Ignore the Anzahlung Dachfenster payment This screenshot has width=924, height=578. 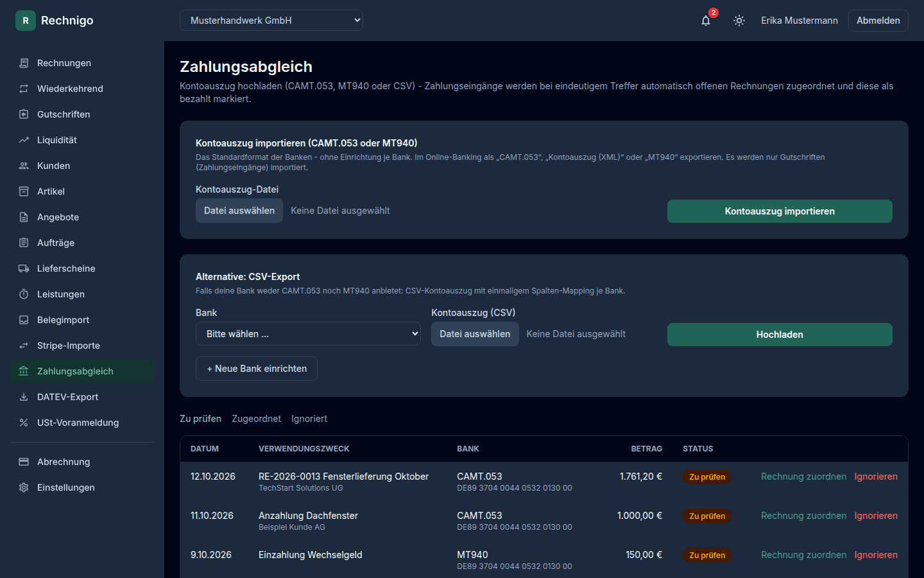tap(876, 516)
